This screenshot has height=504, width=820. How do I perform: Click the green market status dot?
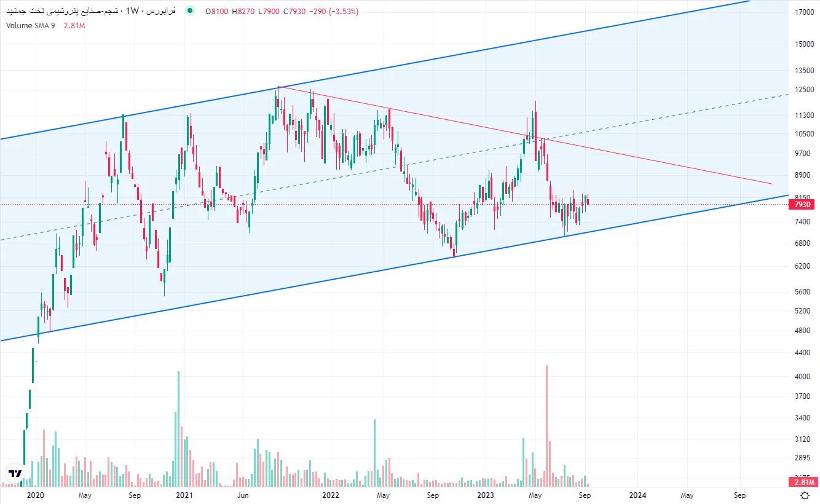pyautogui.click(x=191, y=11)
